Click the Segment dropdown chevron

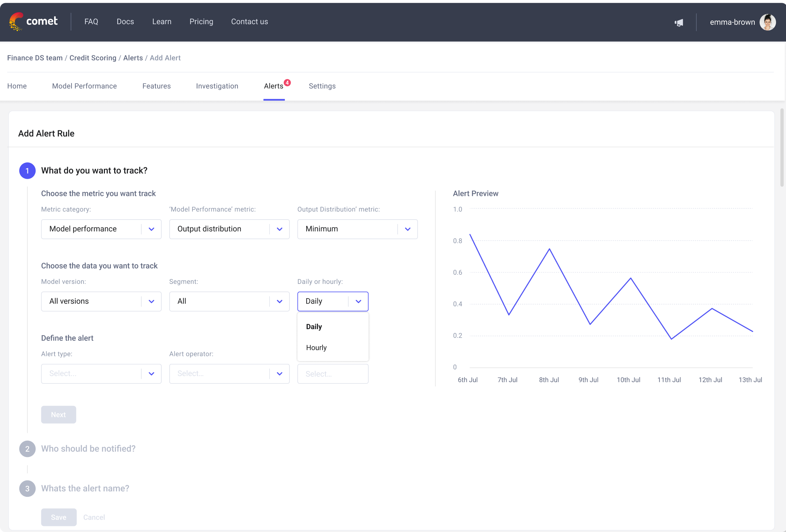pyautogui.click(x=280, y=302)
